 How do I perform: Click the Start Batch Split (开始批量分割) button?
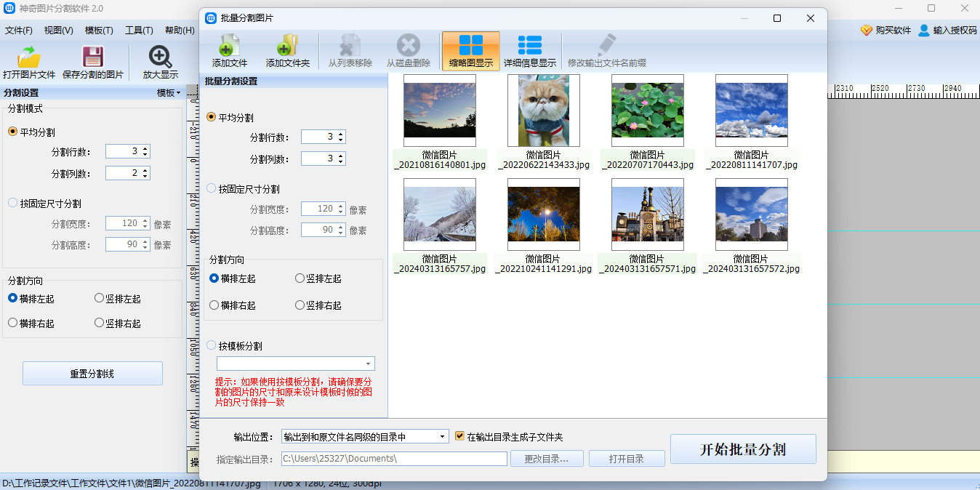tap(742, 449)
